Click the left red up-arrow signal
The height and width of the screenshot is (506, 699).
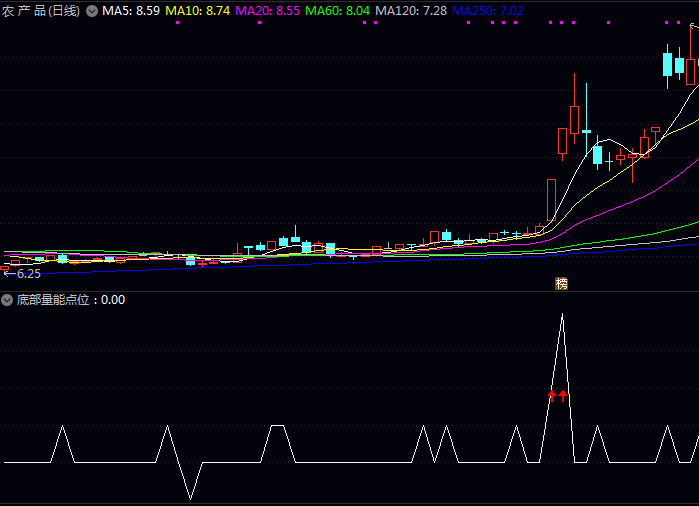[551, 396]
